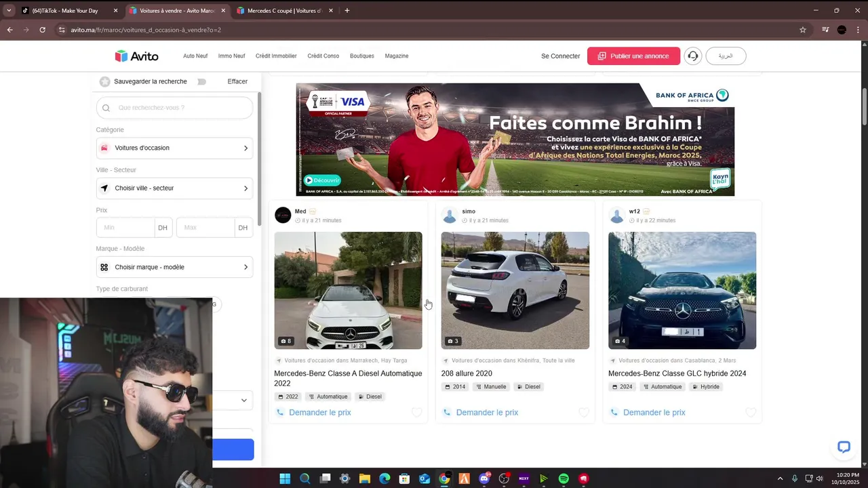Click seller Med's avatar
This screenshot has width=868, height=488.
tap(283, 216)
